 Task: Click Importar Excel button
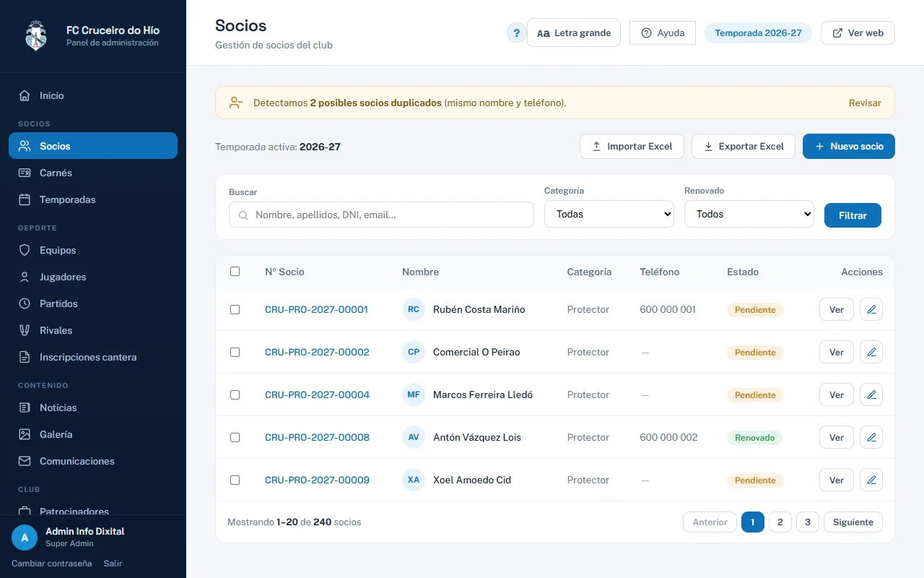[x=632, y=146]
